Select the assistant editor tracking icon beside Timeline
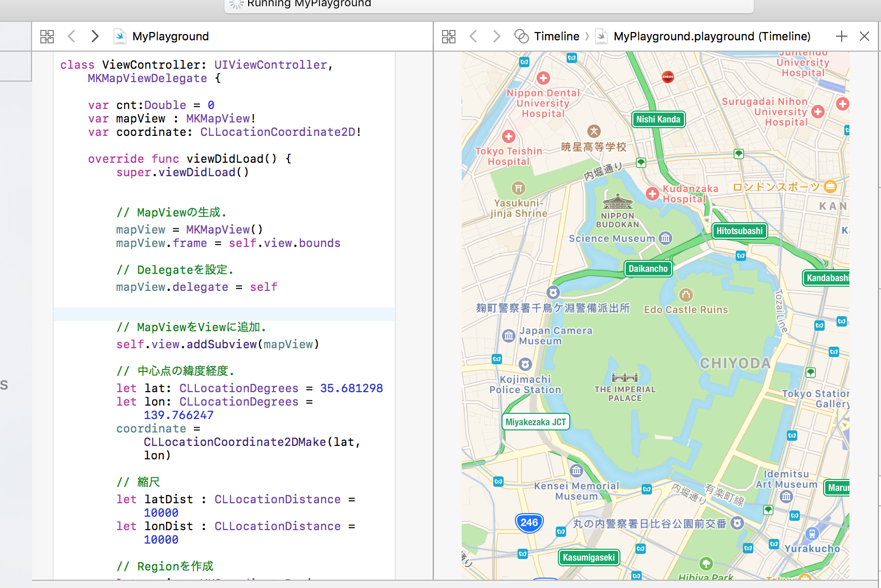Image resolution: width=881 pixels, height=588 pixels. (x=522, y=36)
